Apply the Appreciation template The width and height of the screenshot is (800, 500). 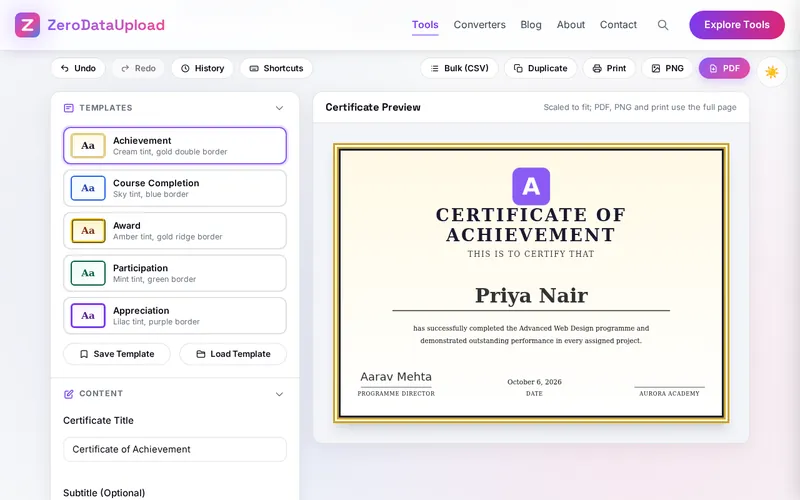point(175,316)
